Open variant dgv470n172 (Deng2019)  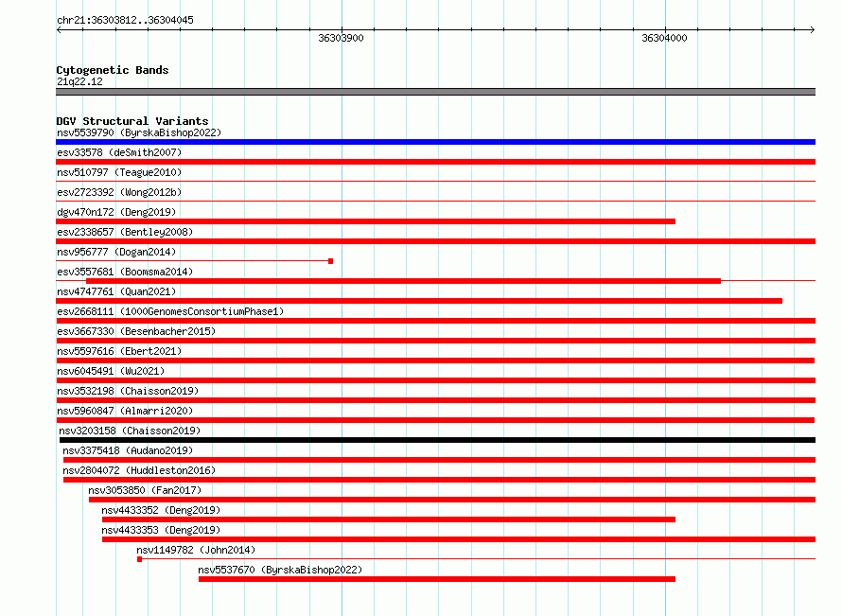[x=116, y=212]
